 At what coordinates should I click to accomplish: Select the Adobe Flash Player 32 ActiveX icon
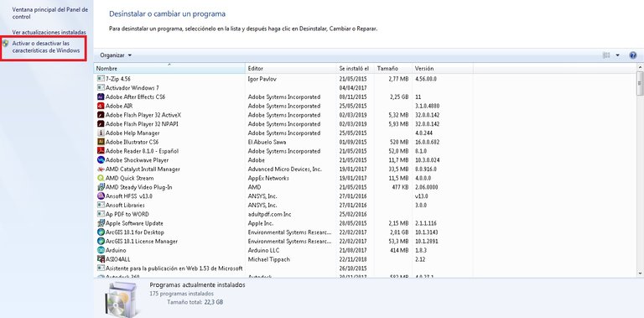(101, 115)
